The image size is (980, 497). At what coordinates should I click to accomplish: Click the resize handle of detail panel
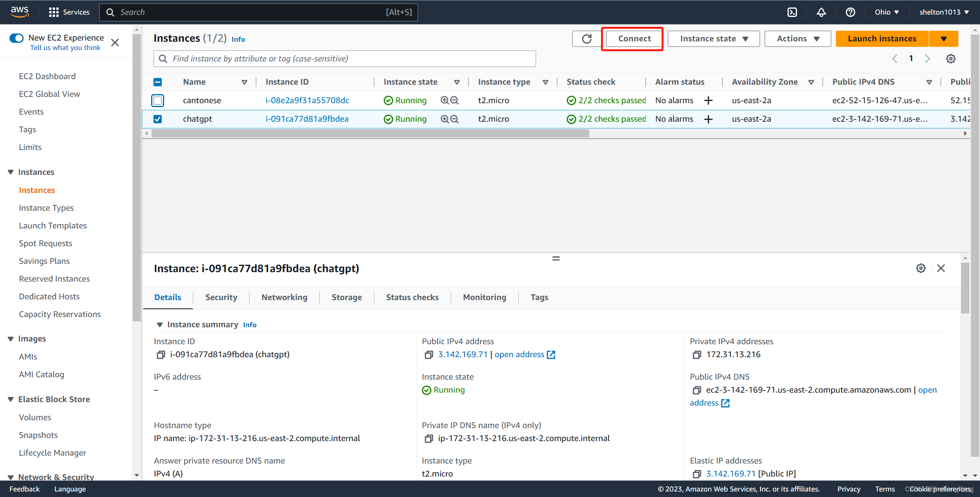[556, 259]
